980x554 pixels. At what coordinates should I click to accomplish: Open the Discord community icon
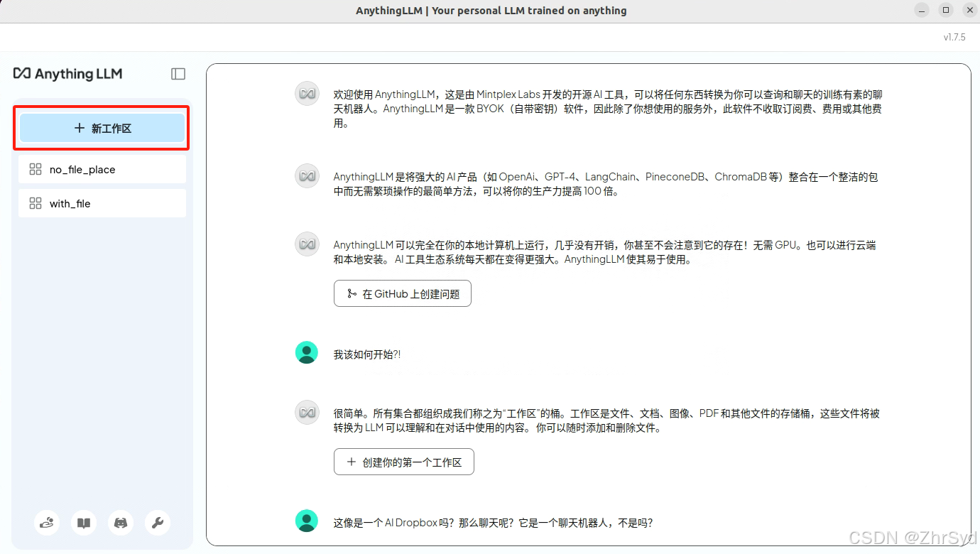pos(121,523)
